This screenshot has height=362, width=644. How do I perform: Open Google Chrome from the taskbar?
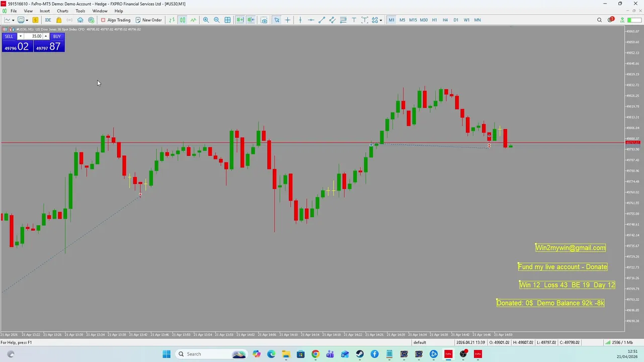click(x=315, y=354)
